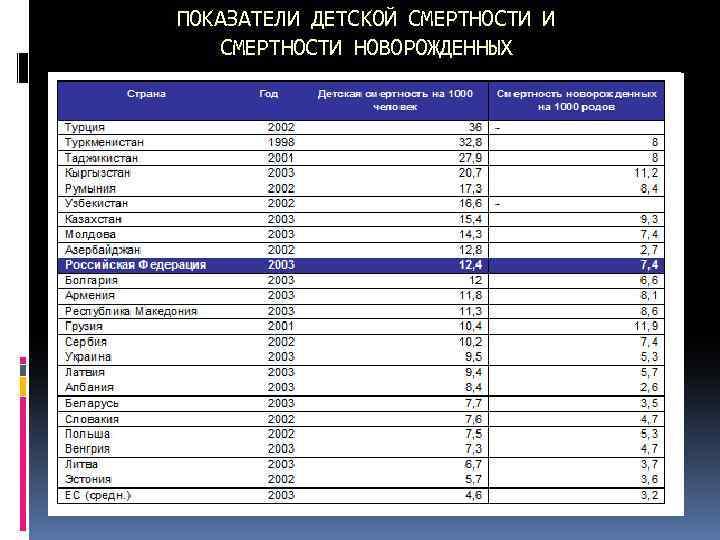Click the value 9,3 for Казахстан

[x=649, y=219]
